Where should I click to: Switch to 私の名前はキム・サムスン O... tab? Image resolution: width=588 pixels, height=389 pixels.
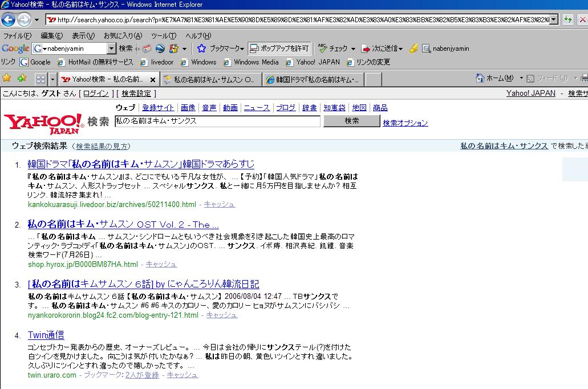pyautogui.click(x=211, y=79)
